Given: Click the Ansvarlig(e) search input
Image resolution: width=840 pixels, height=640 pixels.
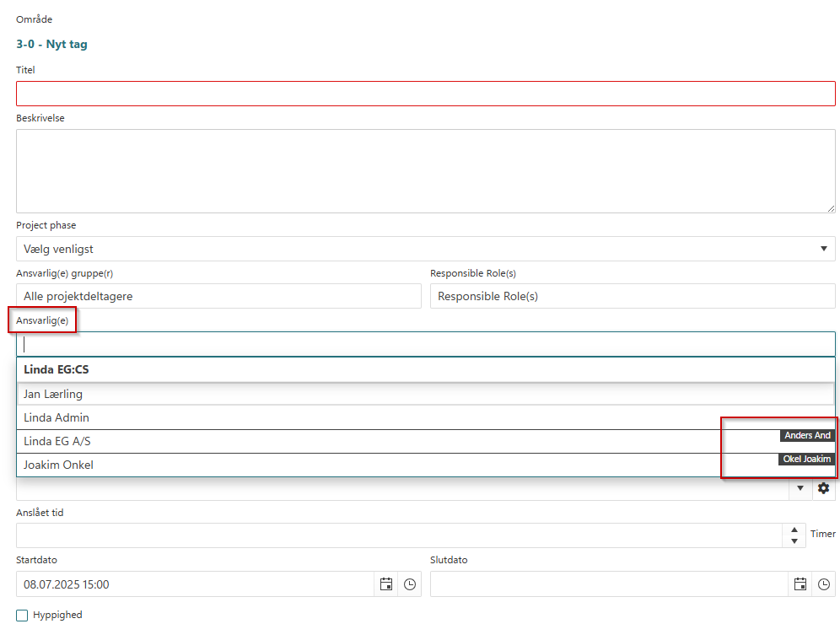Looking at the screenshot, I should coord(425,344).
